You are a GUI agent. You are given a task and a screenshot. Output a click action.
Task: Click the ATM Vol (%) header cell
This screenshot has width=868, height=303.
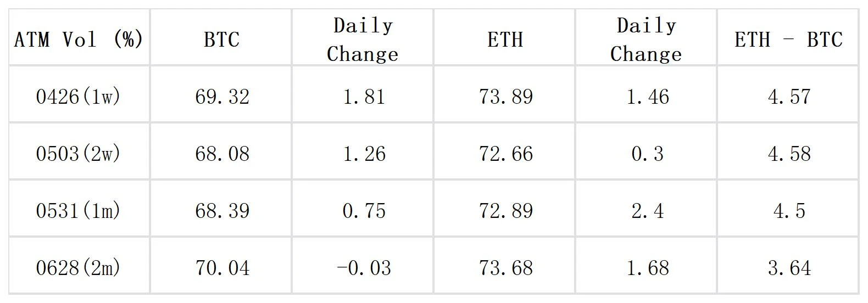pyautogui.click(x=79, y=40)
